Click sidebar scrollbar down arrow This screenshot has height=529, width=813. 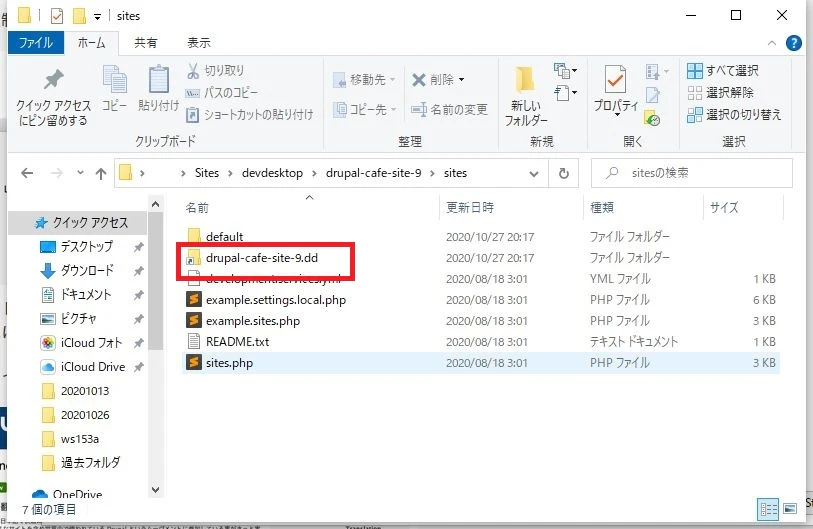point(155,490)
